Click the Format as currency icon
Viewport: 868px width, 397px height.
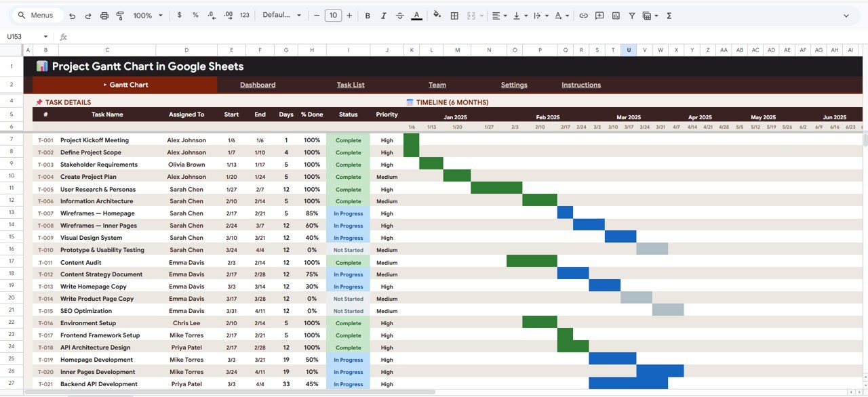[179, 15]
